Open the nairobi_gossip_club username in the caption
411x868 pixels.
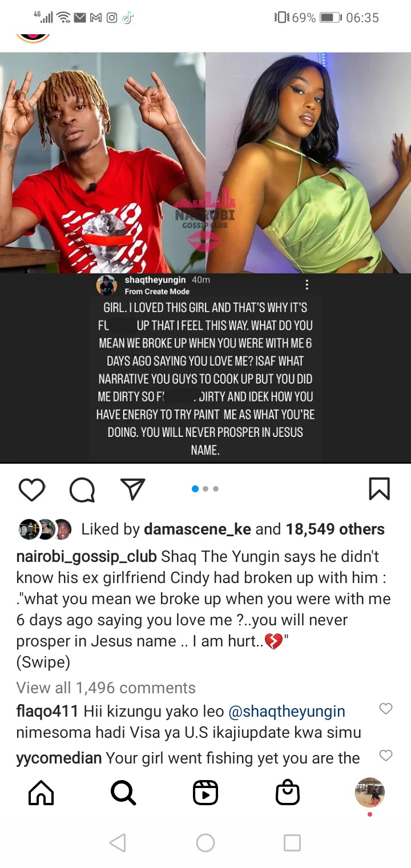point(87,556)
